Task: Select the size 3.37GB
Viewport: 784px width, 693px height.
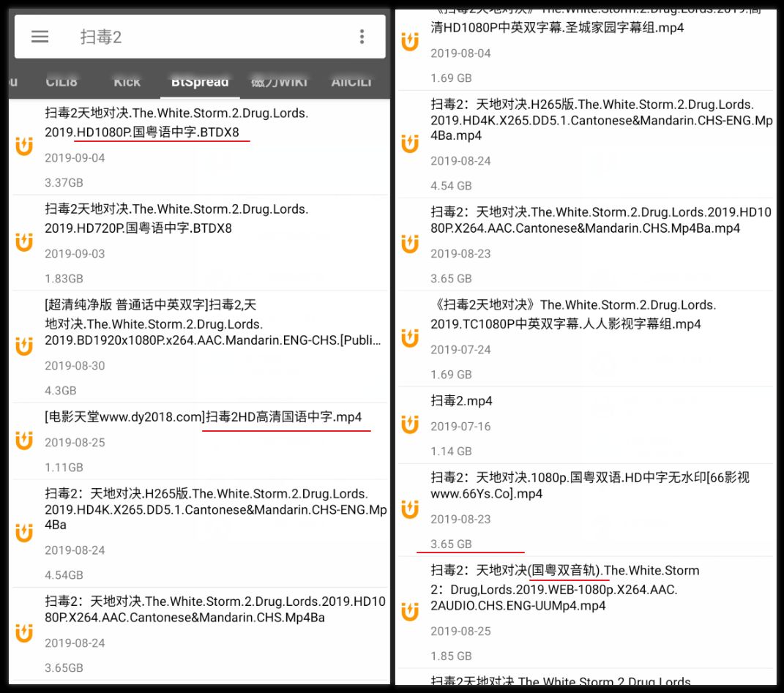Action: point(64,183)
